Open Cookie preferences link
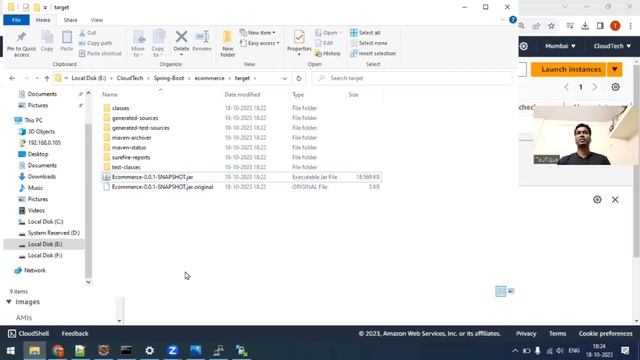Image resolution: width=640 pixels, height=360 pixels. click(x=605, y=333)
